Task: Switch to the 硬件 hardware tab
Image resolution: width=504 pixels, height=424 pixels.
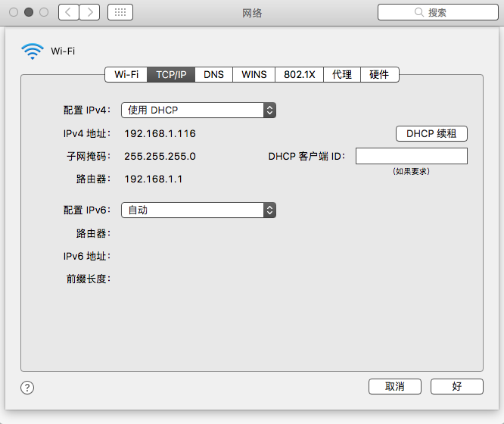Action: point(379,74)
